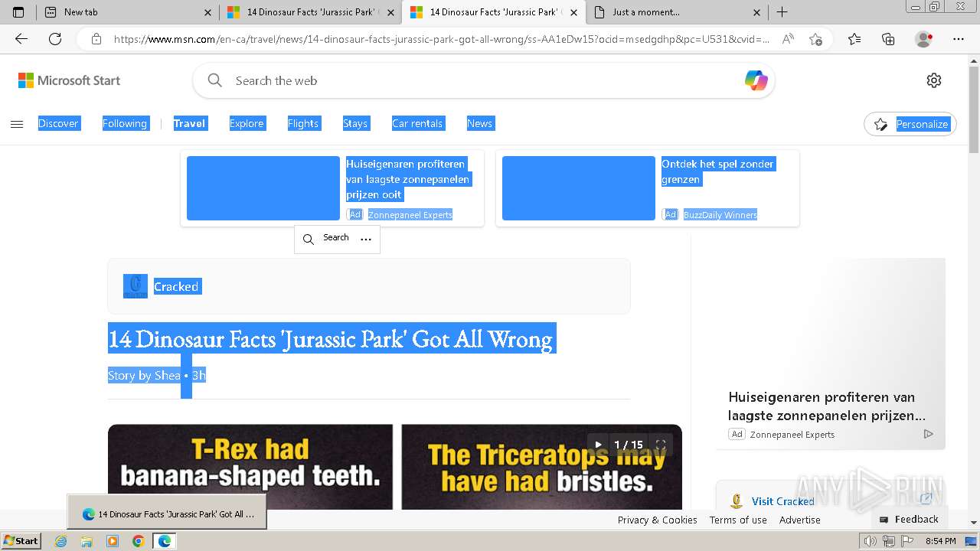Click the sidebar Zonnepaneel Experts ad text
Screen dimensions: 980x551
pos(792,434)
